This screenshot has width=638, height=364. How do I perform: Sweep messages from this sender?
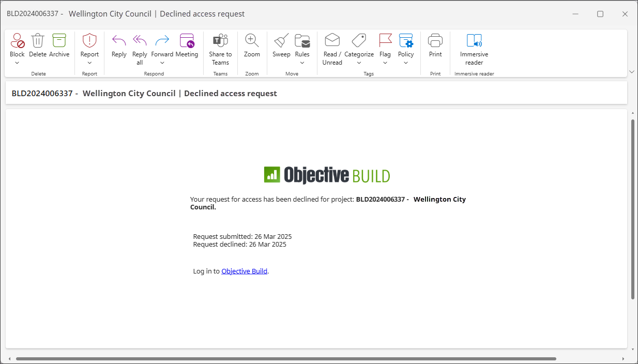point(281,45)
